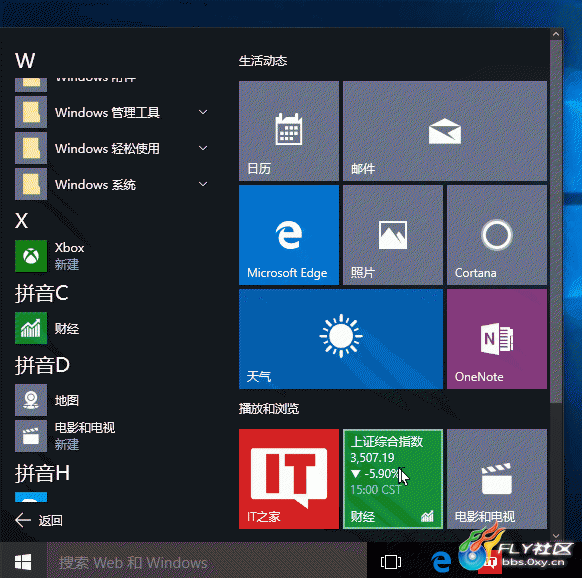Open Task View on the taskbar
The height and width of the screenshot is (578, 582).
pos(390,562)
